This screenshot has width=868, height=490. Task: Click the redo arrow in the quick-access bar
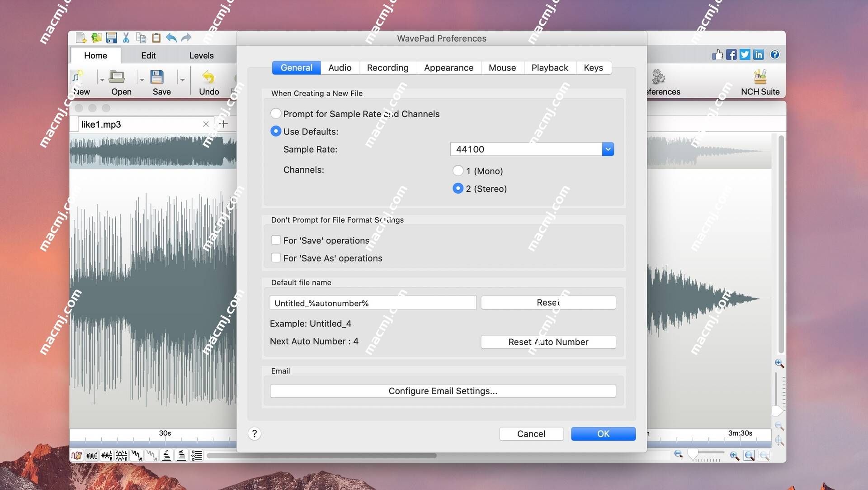click(186, 38)
